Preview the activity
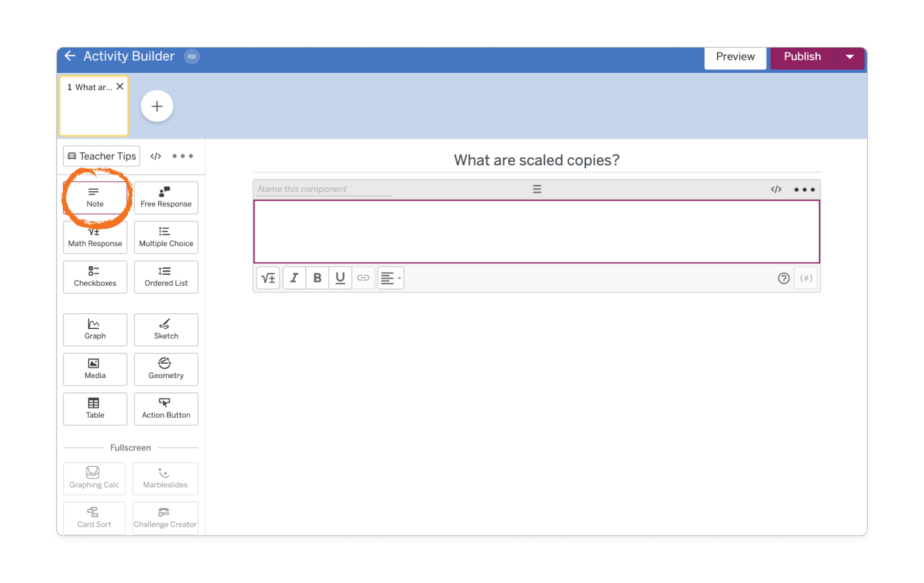 pos(735,56)
